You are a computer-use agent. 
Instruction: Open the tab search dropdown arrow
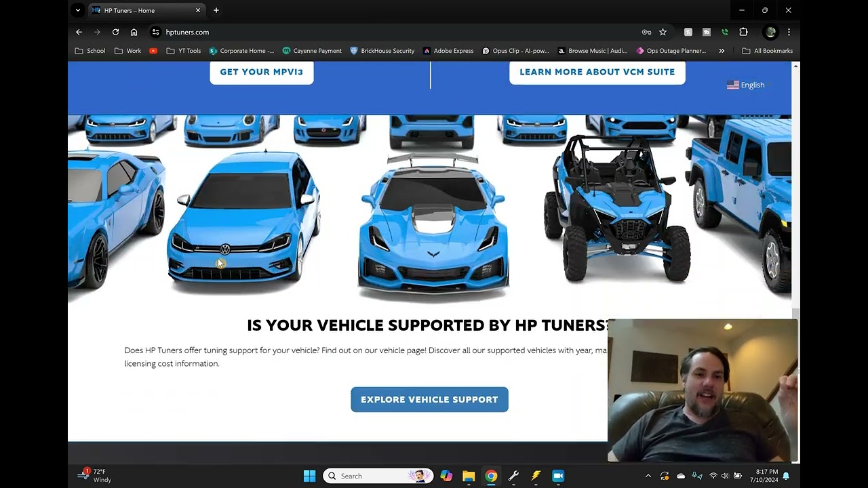pos(78,10)
